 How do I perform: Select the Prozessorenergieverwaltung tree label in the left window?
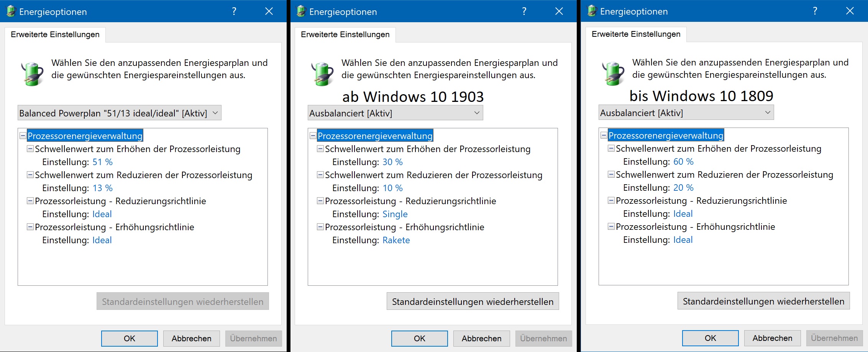click(85, 136)
